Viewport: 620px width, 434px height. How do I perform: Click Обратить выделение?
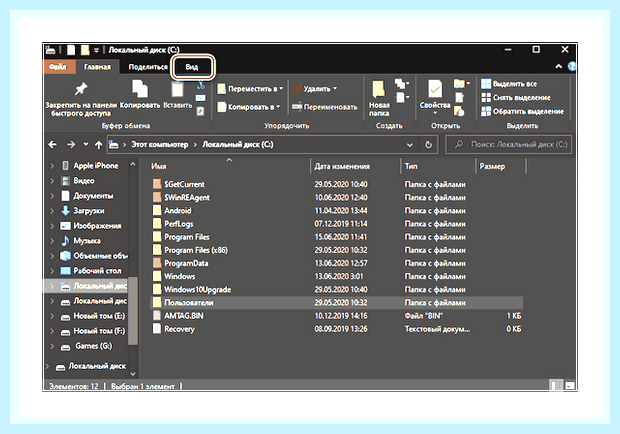[x=522, y=111]
